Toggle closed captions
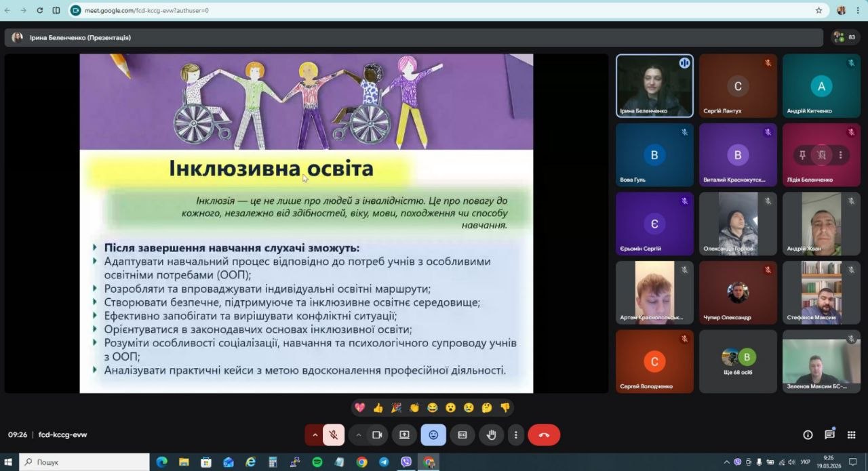Viewport: 868px width, 471px height. coord(462,435)
